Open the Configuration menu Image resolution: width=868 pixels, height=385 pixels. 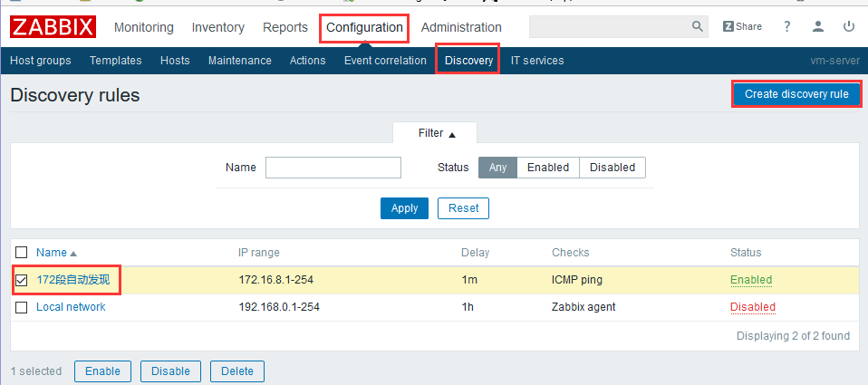364,27
